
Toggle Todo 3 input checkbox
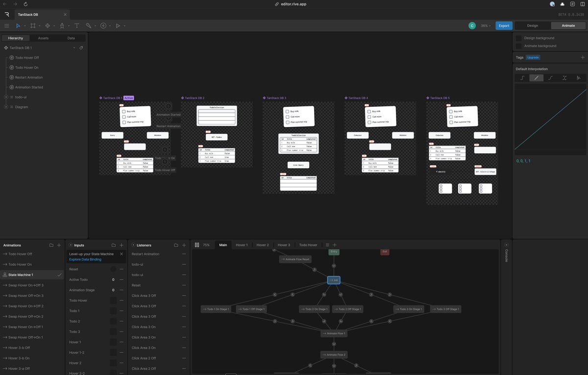pos(113,332)
